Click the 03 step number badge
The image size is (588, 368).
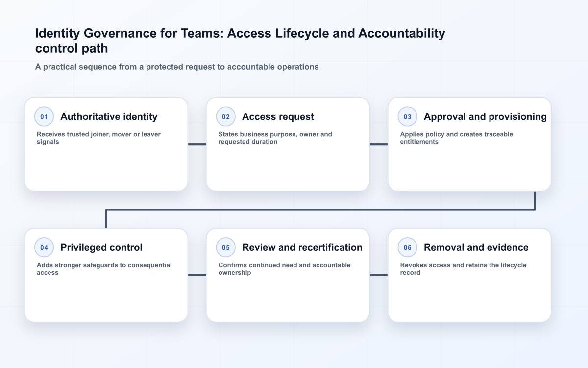pyautogui.click(x=408, y=117)
